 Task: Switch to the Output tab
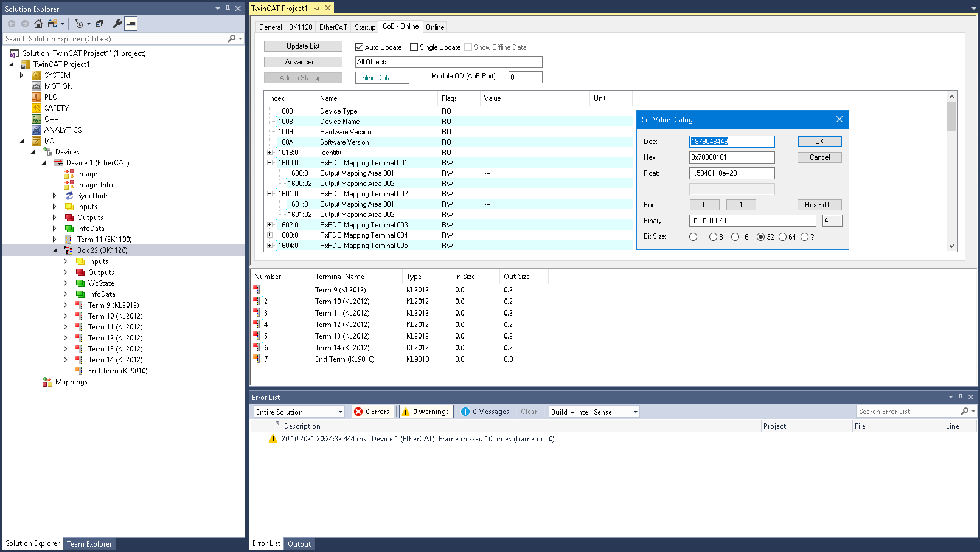[299, 544]
